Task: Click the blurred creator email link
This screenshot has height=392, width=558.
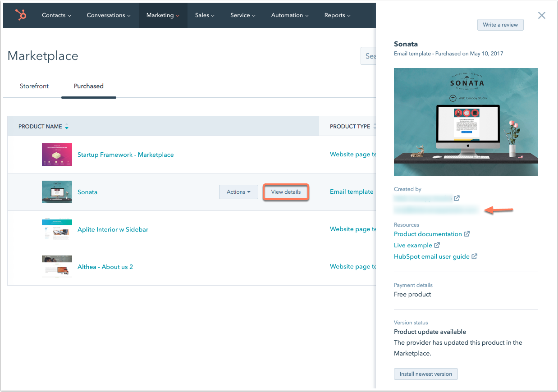Action: [436, 210]
